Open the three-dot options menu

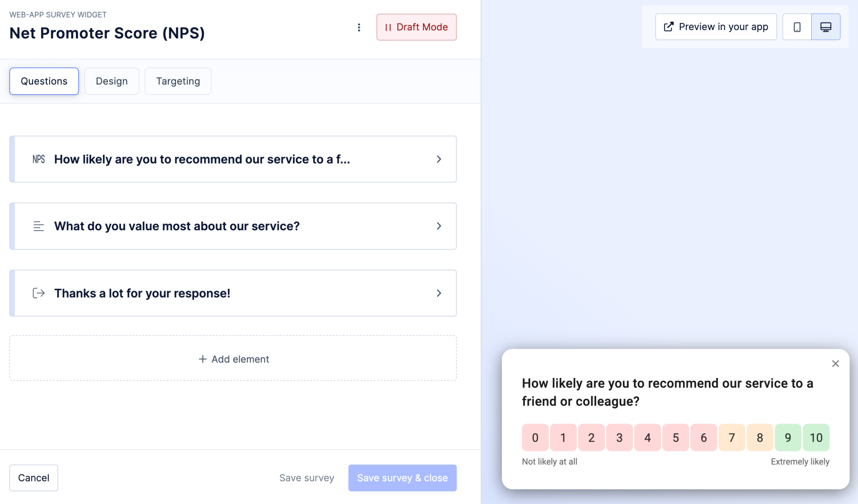click(x=359, y=27)
